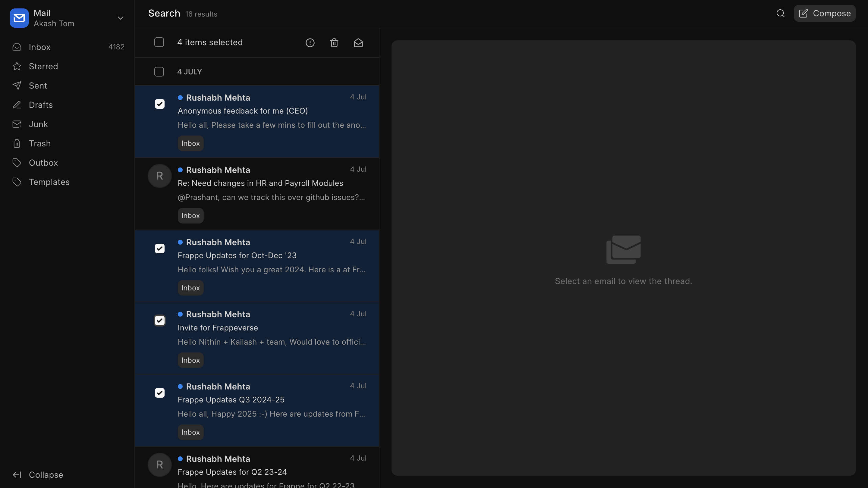This screenshot has width=868, height=488.
Task: Click the R avatar on Frappe Updates Q2 email
Action: pos(159,465)
